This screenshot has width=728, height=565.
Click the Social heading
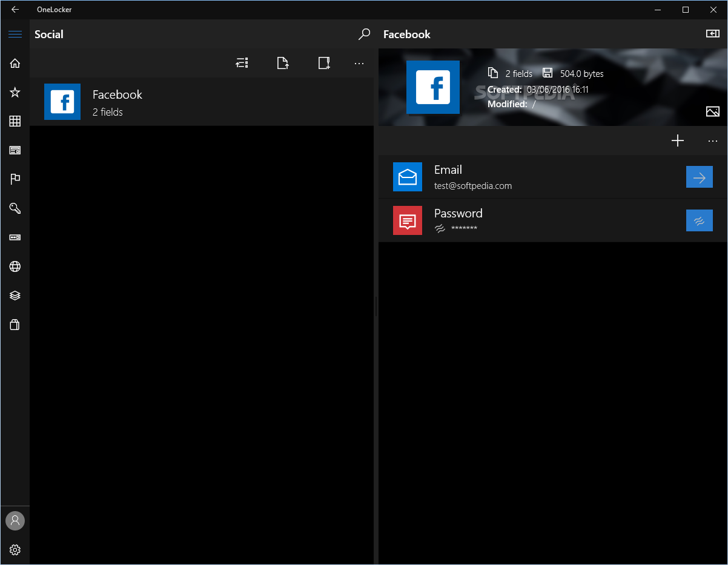coord(49,34)
